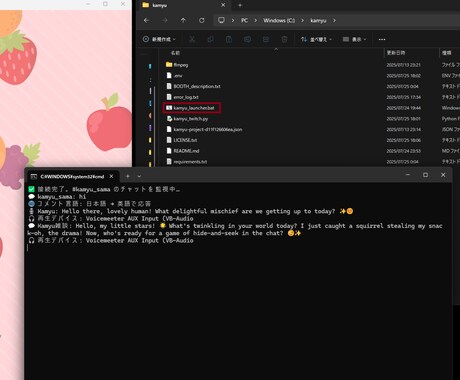This screenshot has width=460, height=380.
Task: Click the Share icon in Explorer toolbar
Action: pos(266,39)
